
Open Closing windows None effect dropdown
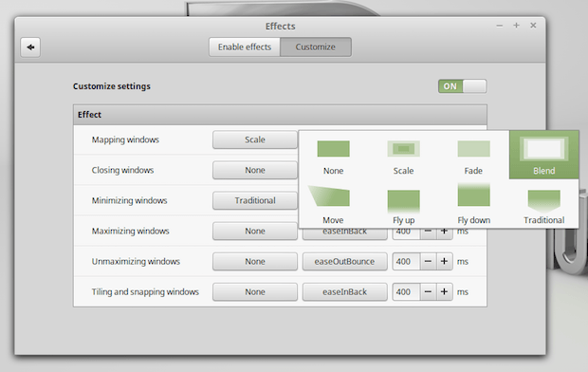(x=255, y=170)
